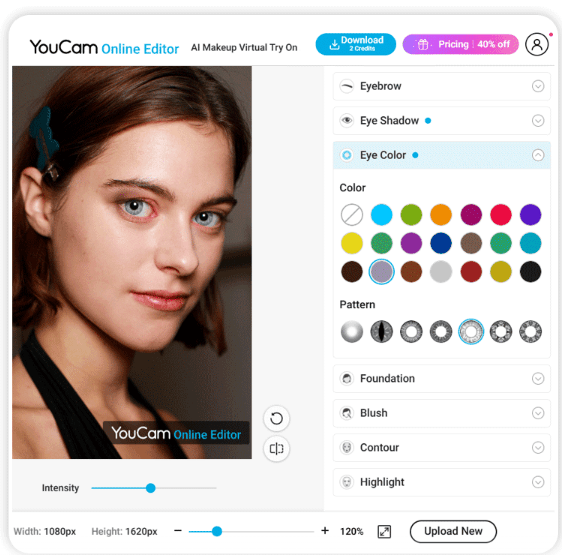Collapse the Eye Color section chevron
Screen dimensions: 562x555
(538, 155)
